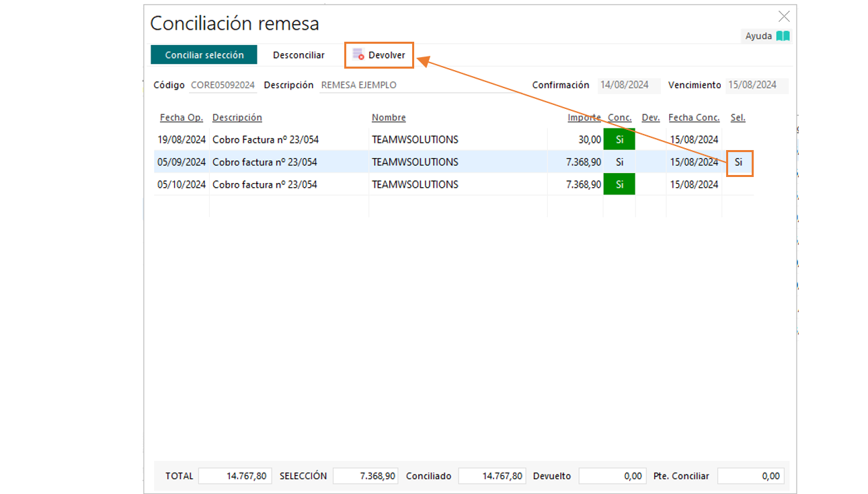
Task: Focus the Código field CORE05092024
Action: coord(223,85)
